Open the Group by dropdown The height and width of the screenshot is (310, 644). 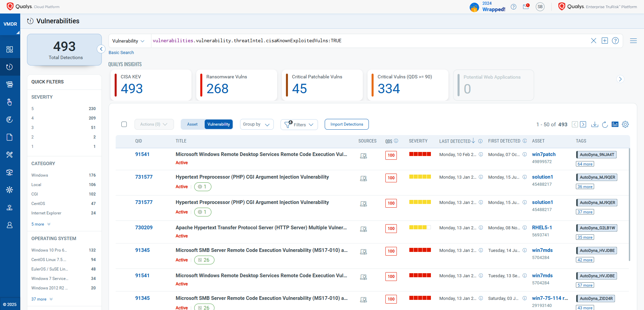click(x=256, y=124)
